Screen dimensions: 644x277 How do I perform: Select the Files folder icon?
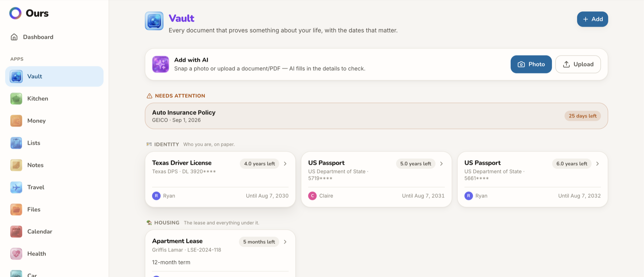16,209
